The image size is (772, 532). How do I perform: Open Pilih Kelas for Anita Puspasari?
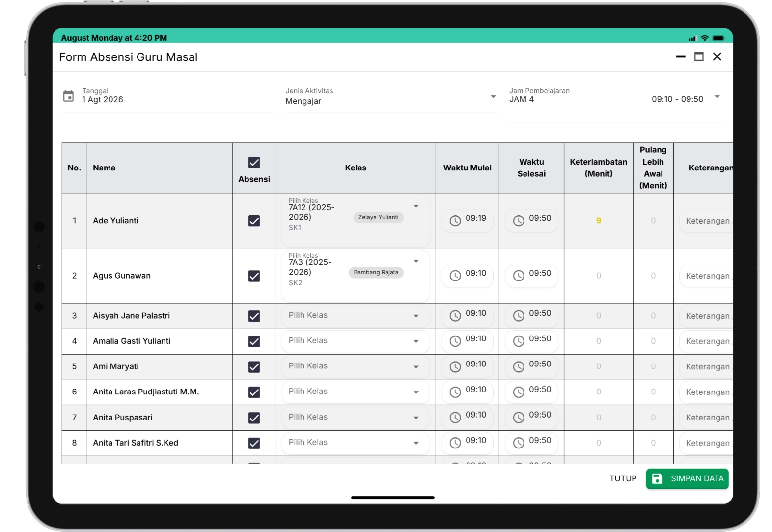coord(356,418)
